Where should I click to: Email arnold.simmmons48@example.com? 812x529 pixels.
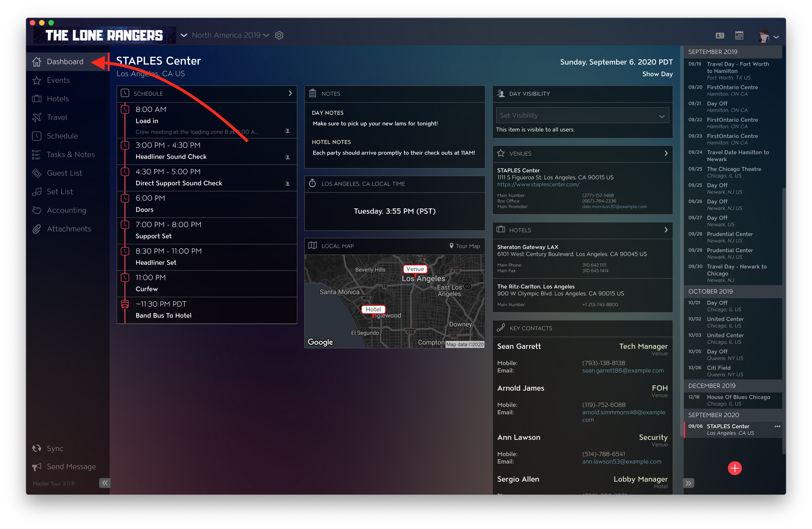point(624,416)
